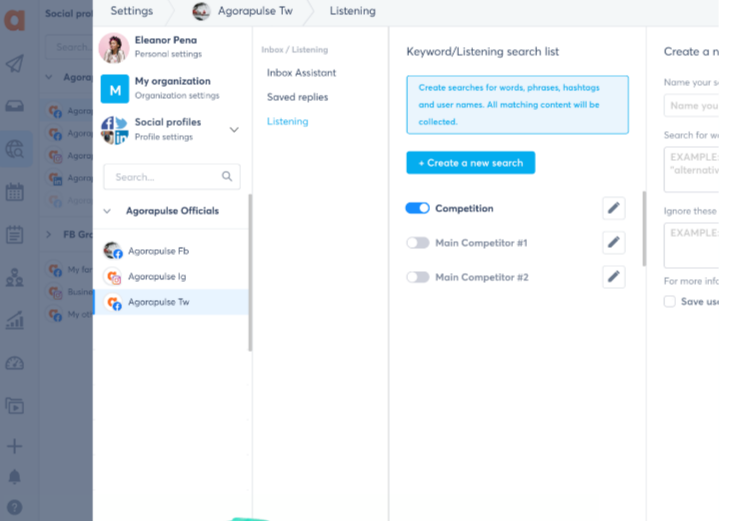Enable the Main Competitor #1 toggle
The width and height of the screenshot is (750, 521).
418,243
